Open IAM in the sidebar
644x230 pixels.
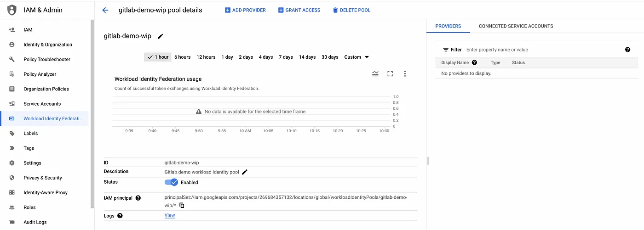(x=28, y=30)
